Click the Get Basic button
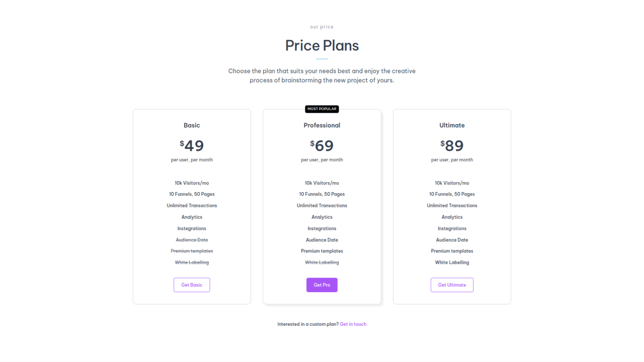The image size is (644, 362). 192,285
